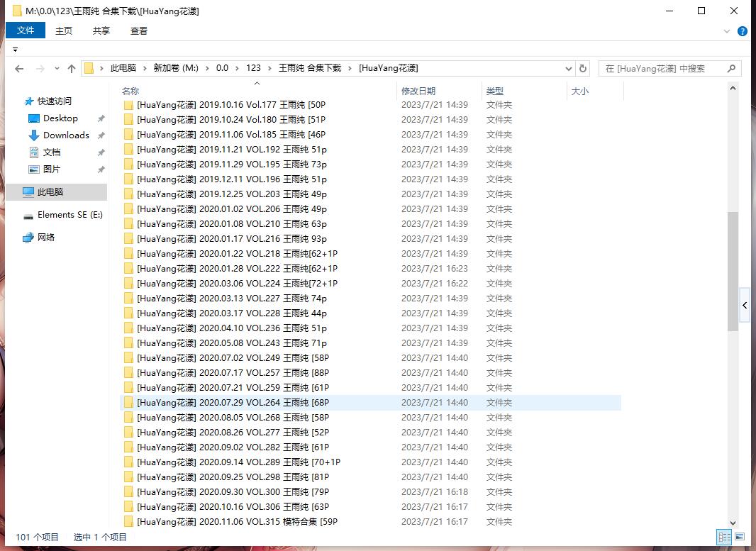Click scroll down arrow of file list
This screenshot has height=551, width=756.
[x=733, y=523]
